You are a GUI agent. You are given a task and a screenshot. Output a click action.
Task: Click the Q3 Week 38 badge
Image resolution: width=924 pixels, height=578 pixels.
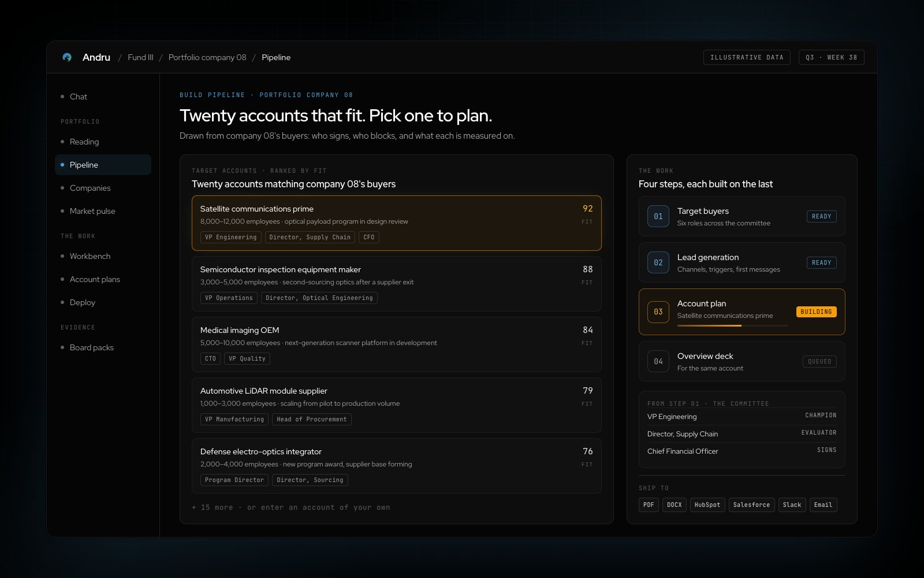(x=832, y=57)
